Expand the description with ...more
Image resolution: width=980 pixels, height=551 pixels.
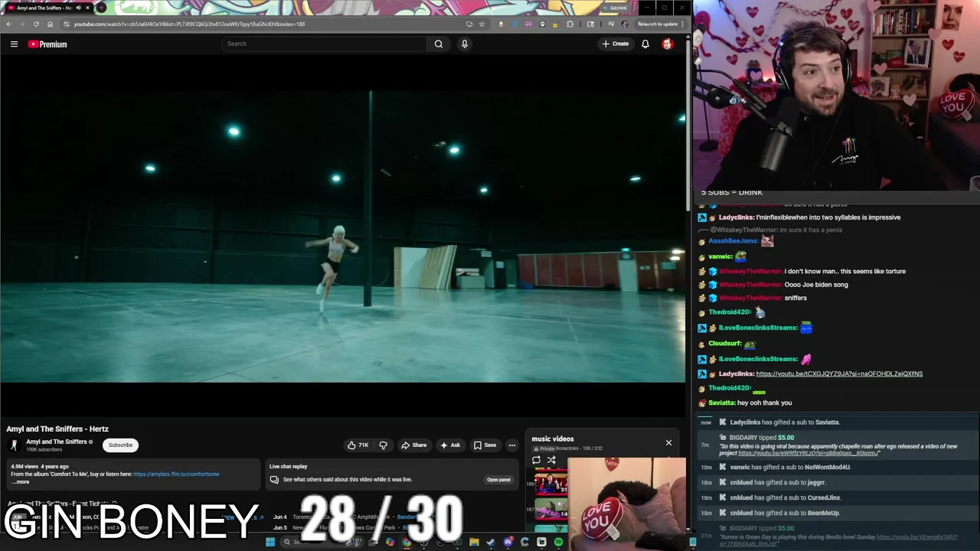click(20, 481)
